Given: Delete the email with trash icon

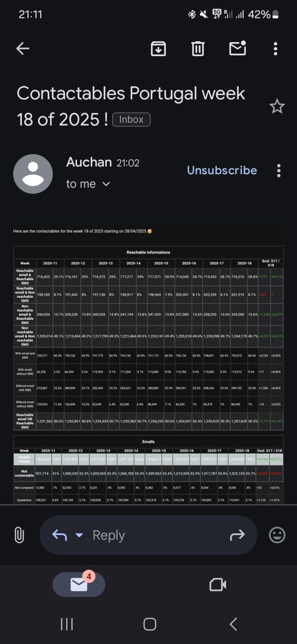Looking at the screenshot, I should (198, 49).
